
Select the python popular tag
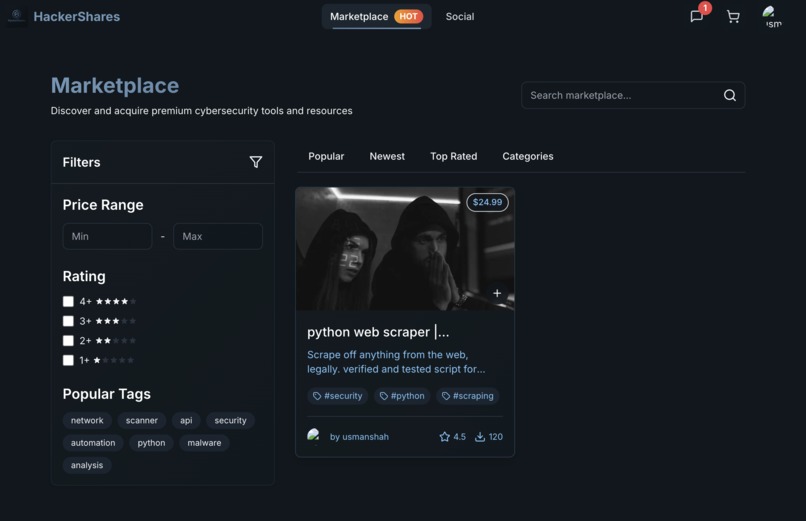tap(151, 443)
